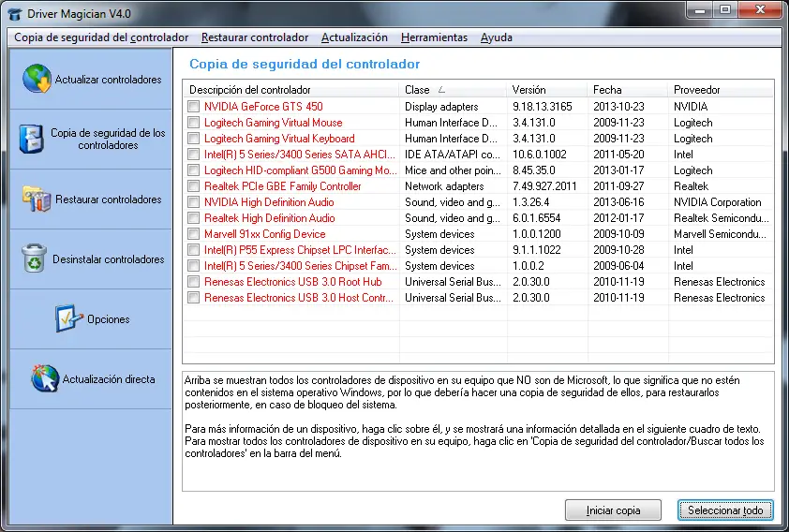Click the Actualización directa globe cursor icon
The image size is (789, 532).
tap(45, 378)
